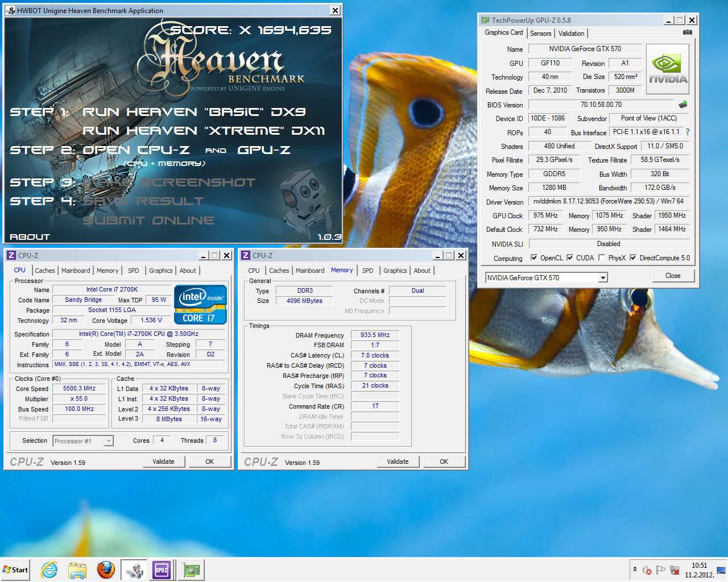Show hidden system tray icons arrow

point(635,569)
